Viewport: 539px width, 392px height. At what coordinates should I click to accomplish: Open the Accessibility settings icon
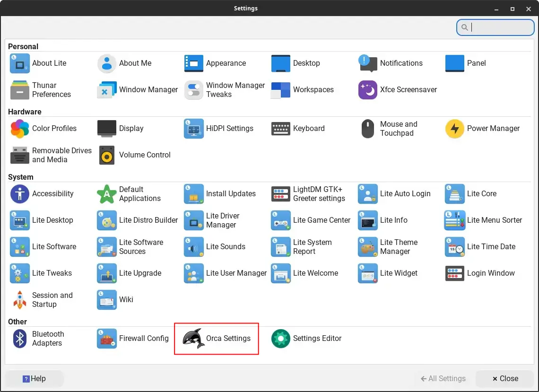point(19,194)
